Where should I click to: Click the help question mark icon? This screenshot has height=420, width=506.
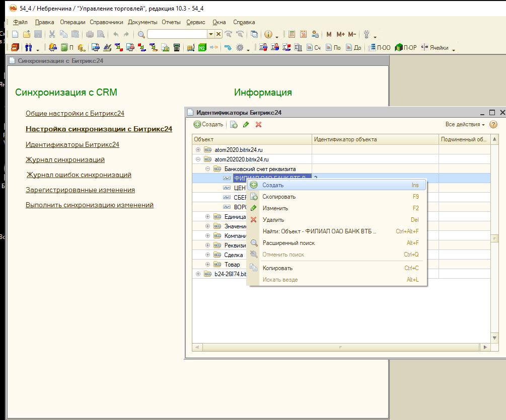coord(493,124)
